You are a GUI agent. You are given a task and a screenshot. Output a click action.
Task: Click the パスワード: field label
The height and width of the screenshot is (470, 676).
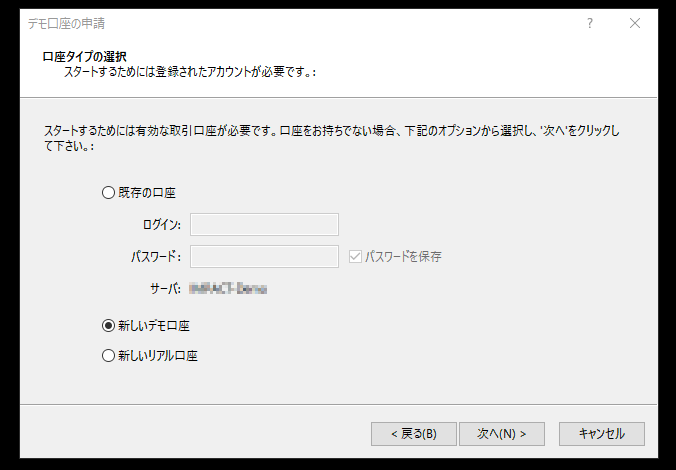coord(156,257)
